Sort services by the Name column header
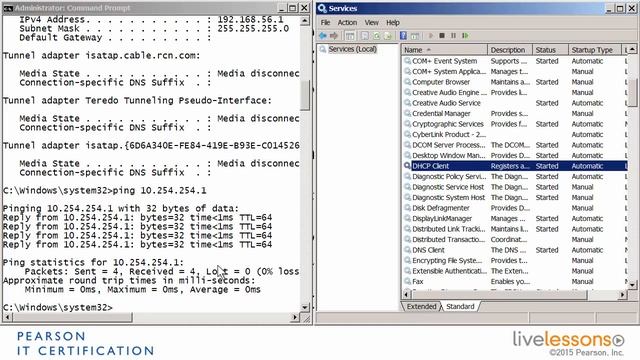Image resolution: width=640 pixels, height=360 pixels. click(x=444, y=50)
